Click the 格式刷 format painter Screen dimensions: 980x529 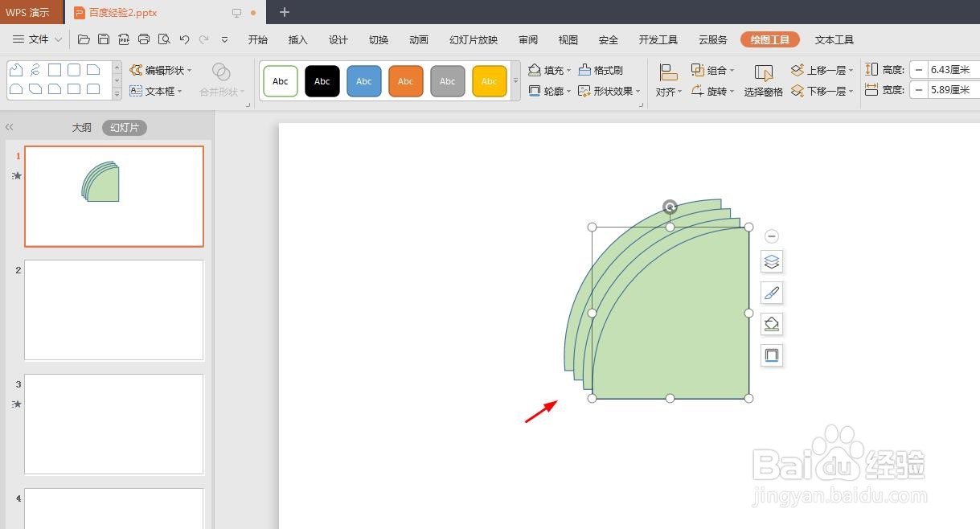[x=601, y=71]
